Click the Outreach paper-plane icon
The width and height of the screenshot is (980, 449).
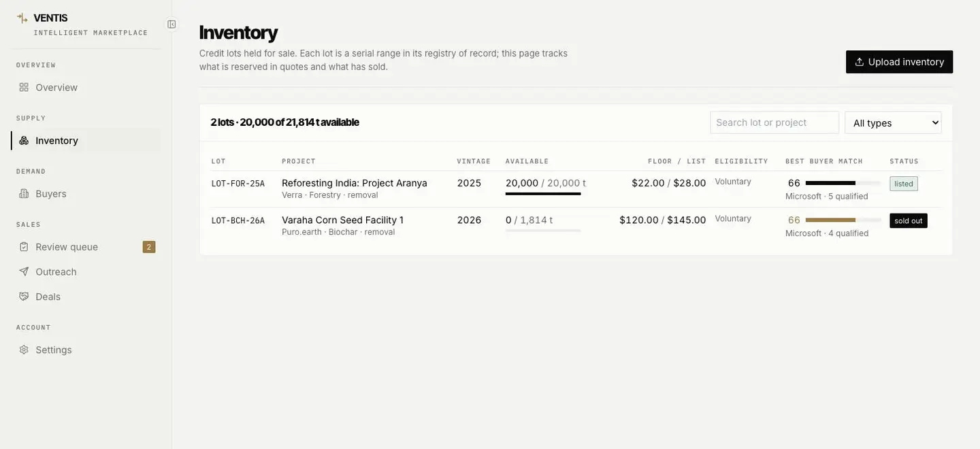click(24, 271)
